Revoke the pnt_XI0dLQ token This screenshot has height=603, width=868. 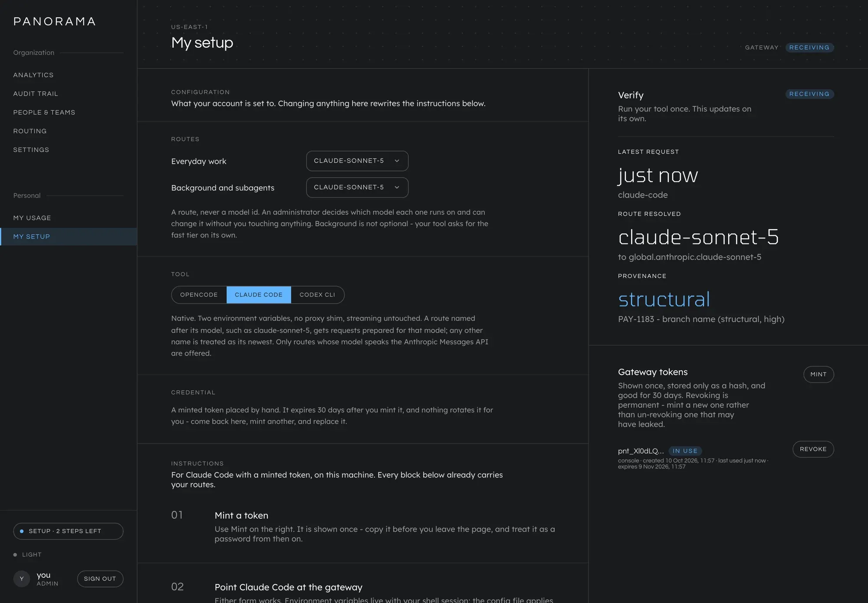813,449
